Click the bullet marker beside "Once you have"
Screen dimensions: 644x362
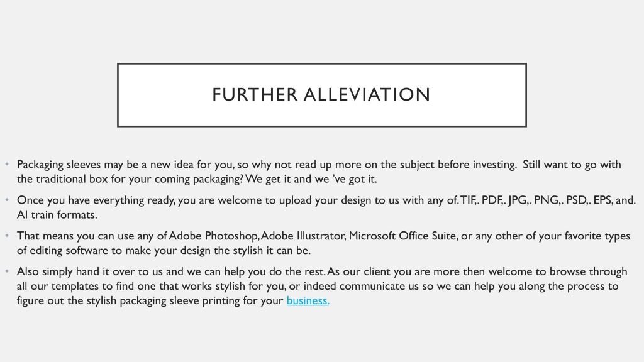pos(7,200)
